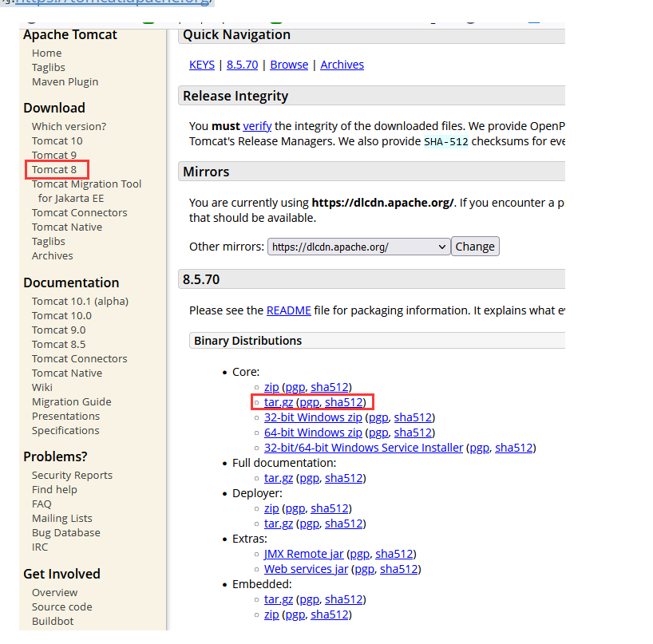The image size is (653, 644).
Task: Open the Browse link
Action: 289,65
